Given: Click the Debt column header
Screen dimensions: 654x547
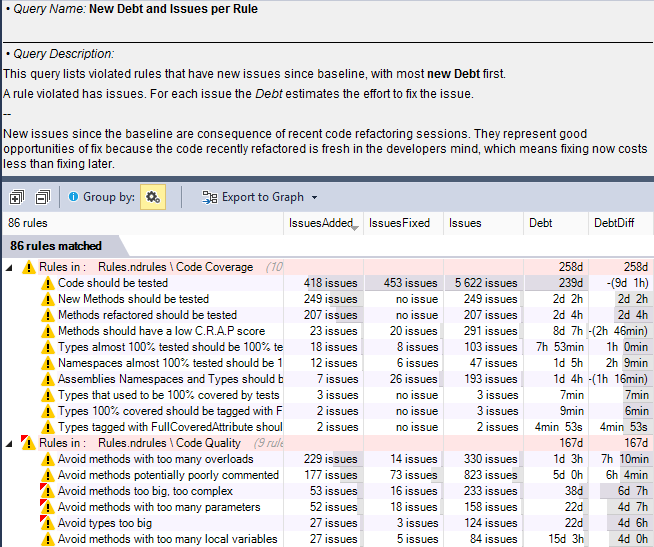Looking at the screenshot, I should 540,223.
